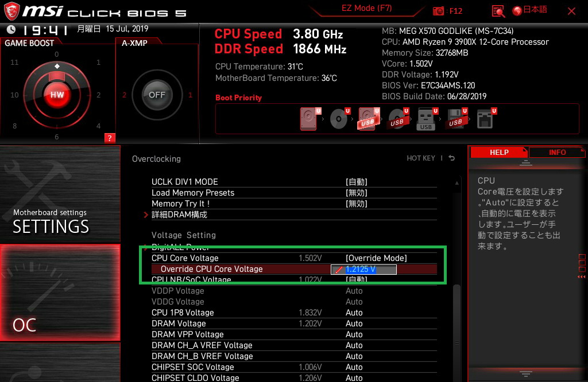This screenshot has width=588, height=382.
Task: Select the USB CD/DVD boot device icon
Action: (398, 119)
